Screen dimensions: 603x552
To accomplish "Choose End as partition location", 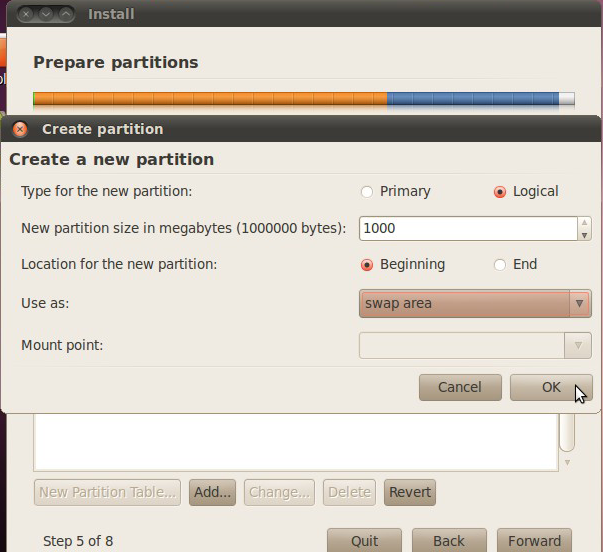I will [x=500, y=265].
